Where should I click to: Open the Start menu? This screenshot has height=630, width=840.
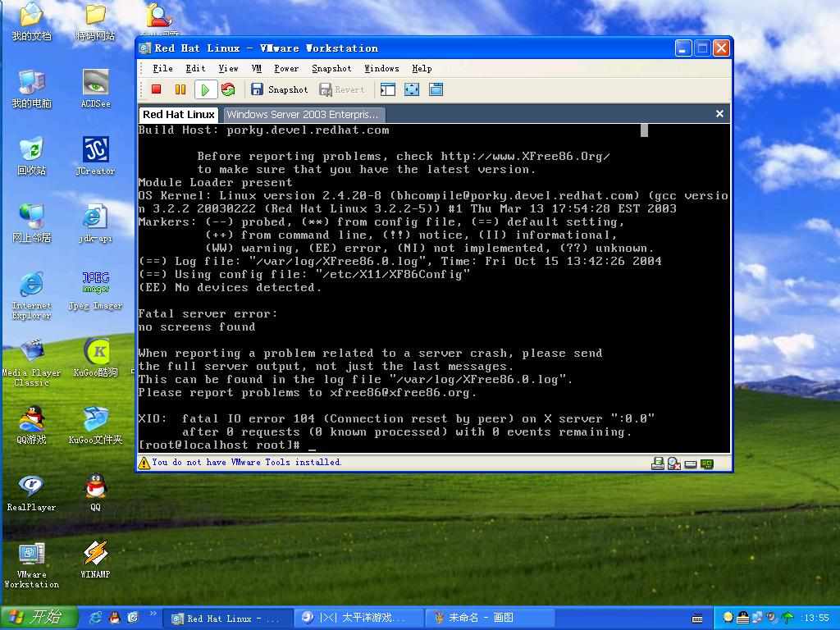[x=39, y=618]
